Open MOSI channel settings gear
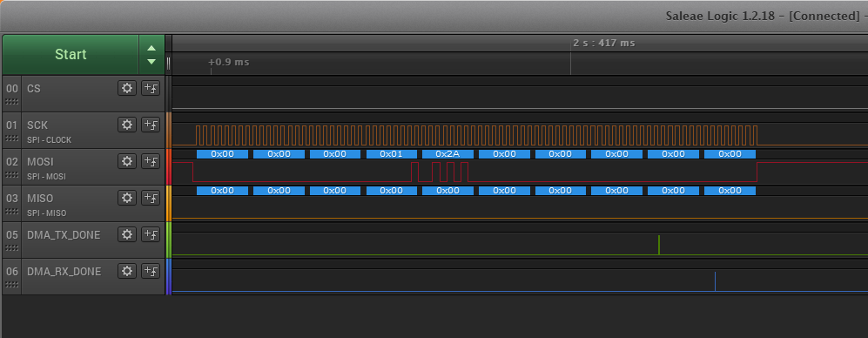 coord(127,161)
